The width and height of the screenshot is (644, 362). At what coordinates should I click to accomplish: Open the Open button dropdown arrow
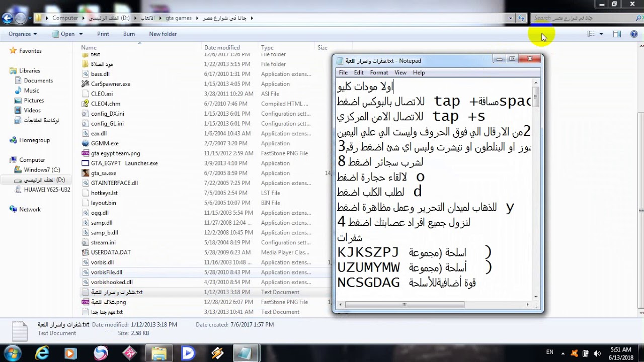(80, 34)
